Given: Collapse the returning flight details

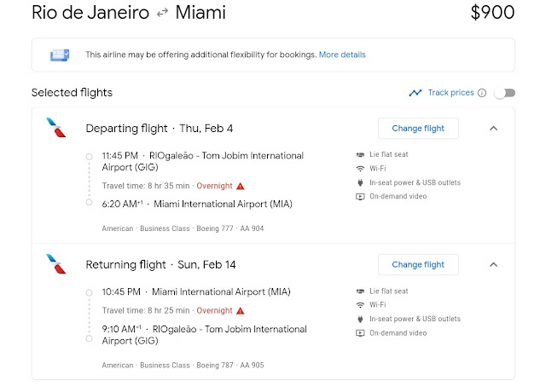Looking at the screenshot, I should point(493,264).
